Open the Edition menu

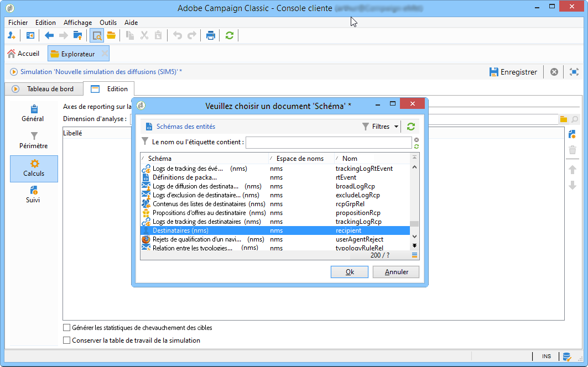(x=45, y=23)
